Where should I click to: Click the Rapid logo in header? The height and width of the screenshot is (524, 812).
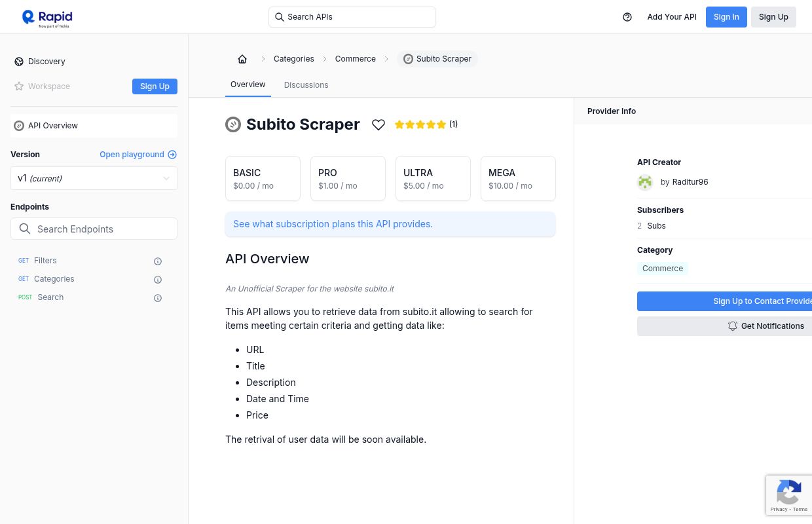coord(47,18)
